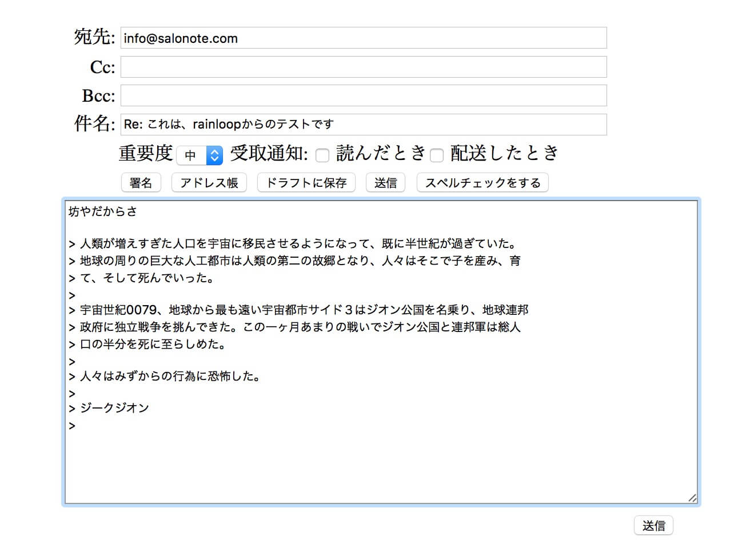Click the quoted line 人々はみずからの行為に恐怖した。

coord(165,376)
